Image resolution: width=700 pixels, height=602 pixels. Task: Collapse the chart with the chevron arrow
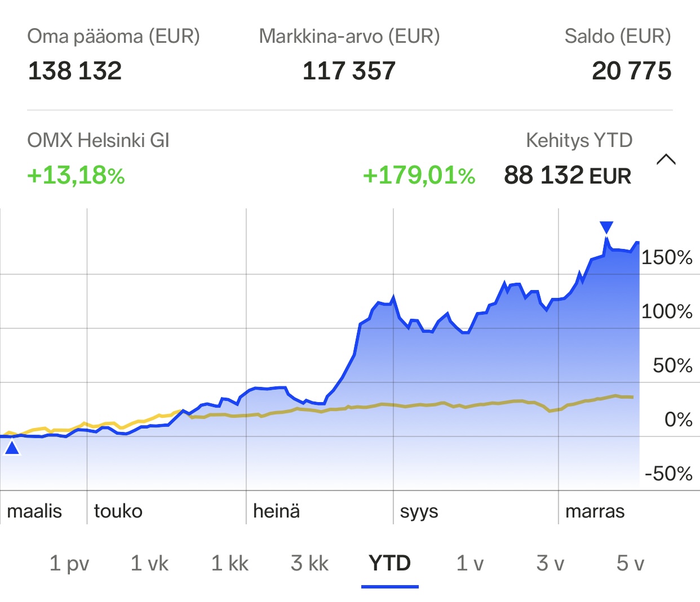pyautogui.click(x=666, y=160)
